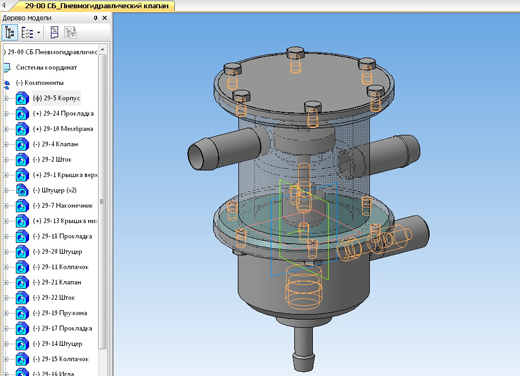Expand the 29-10 Мембрана node

pyautogui.click(x=6, y=129)
